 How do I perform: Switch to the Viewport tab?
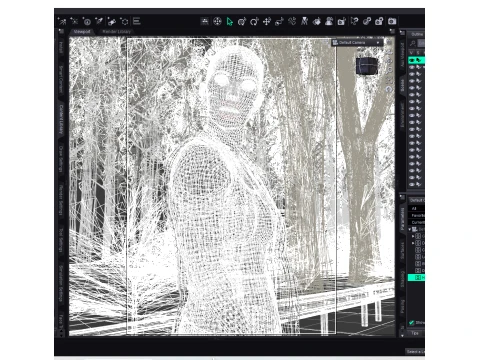click(82, 32)
